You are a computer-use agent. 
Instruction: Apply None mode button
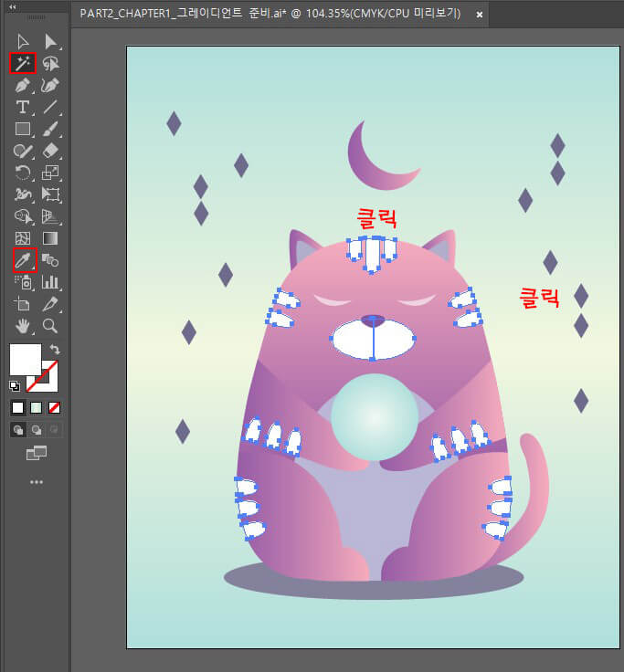click(x=54, y=407)
